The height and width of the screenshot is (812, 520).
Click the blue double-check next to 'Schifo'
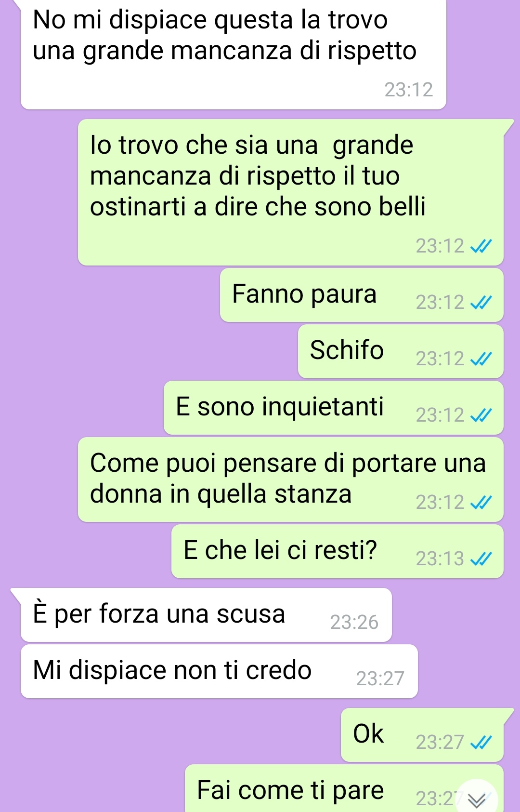(x=481, y=359)
